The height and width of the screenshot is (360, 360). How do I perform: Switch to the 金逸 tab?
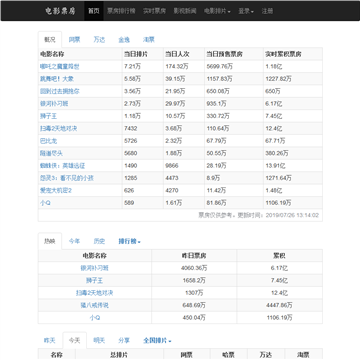(124, 40)
